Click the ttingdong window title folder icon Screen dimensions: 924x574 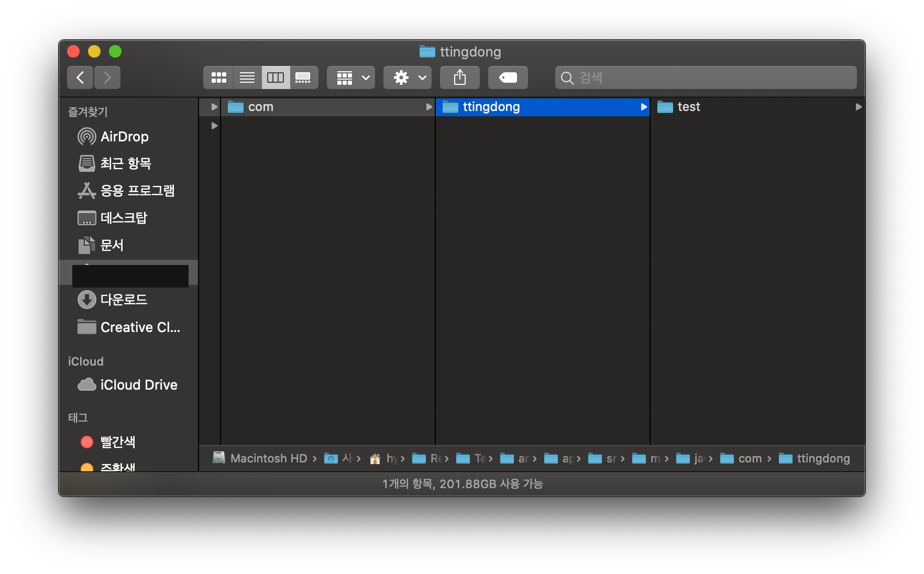tap(427, 51)
